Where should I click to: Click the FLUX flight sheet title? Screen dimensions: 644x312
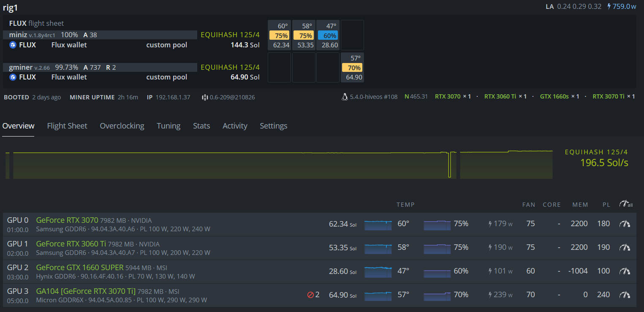(x=36, y=23)
